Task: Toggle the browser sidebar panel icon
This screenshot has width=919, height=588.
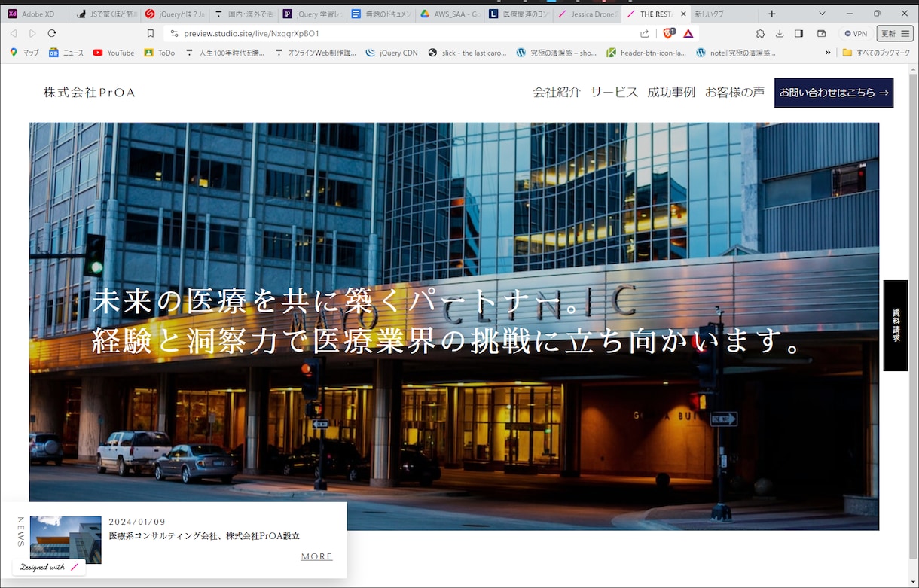Action: click(799, 33)
